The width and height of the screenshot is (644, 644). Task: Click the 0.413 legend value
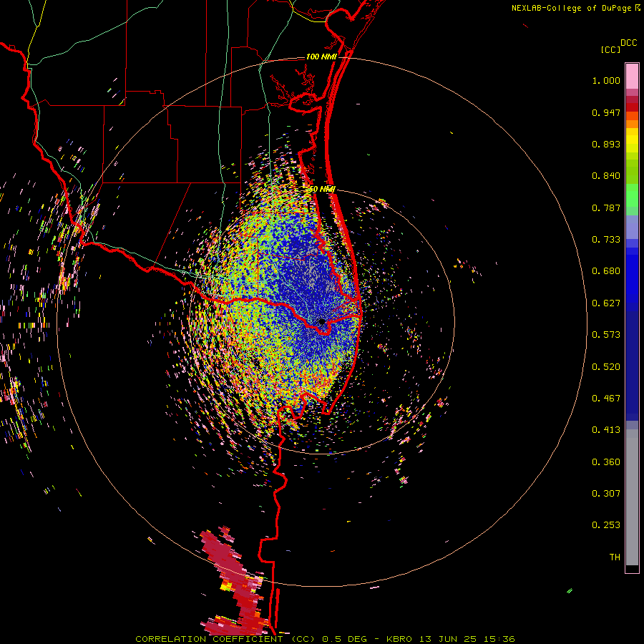pyautogui.click(x=606, y=430)
